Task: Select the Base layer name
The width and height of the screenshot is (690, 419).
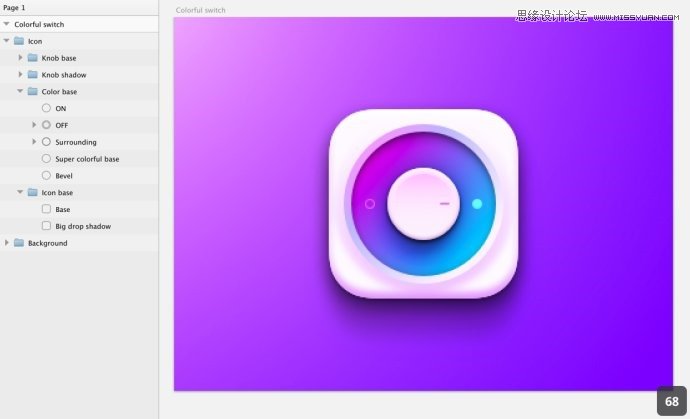Action: 62,210
